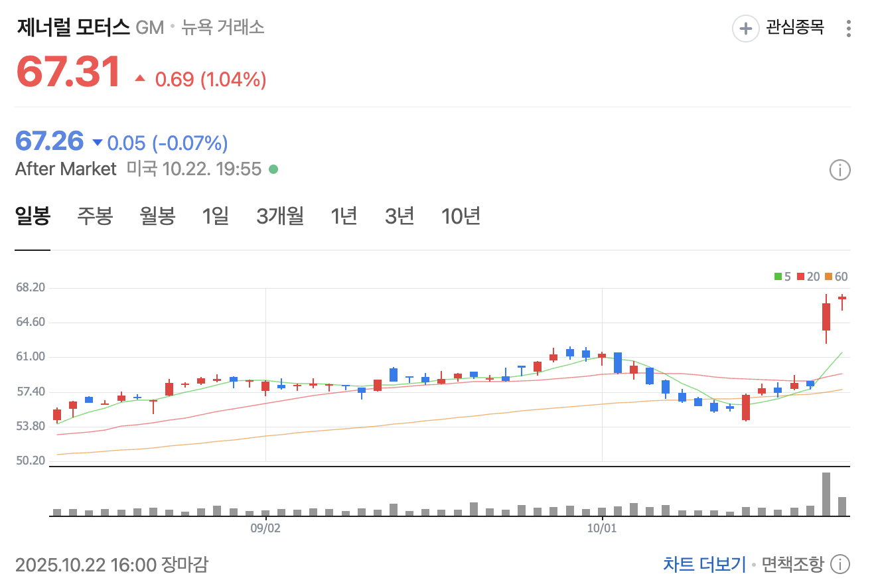Open the 면책조항 disclaimer link
This screenshot has height=588, width=876.
(792, 565)
